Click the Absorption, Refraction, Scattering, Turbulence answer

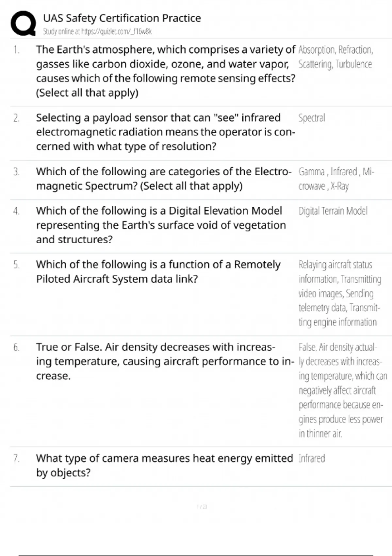point(335,57)
